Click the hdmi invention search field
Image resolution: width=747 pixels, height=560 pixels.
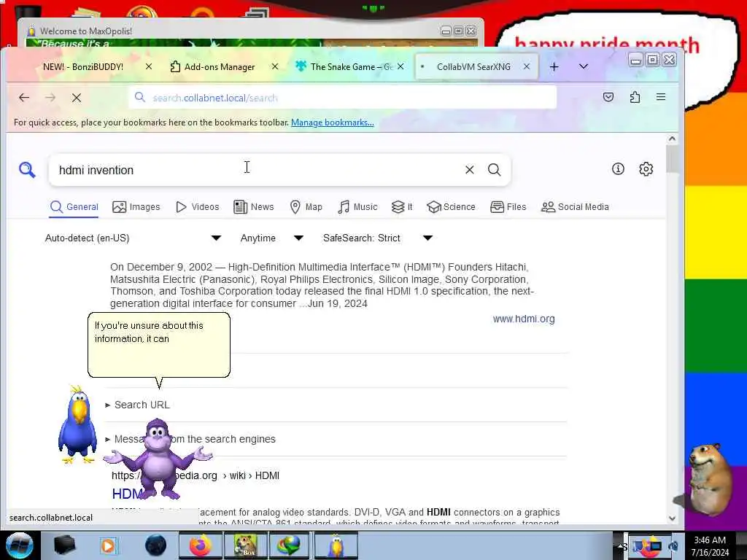point(258,170)
